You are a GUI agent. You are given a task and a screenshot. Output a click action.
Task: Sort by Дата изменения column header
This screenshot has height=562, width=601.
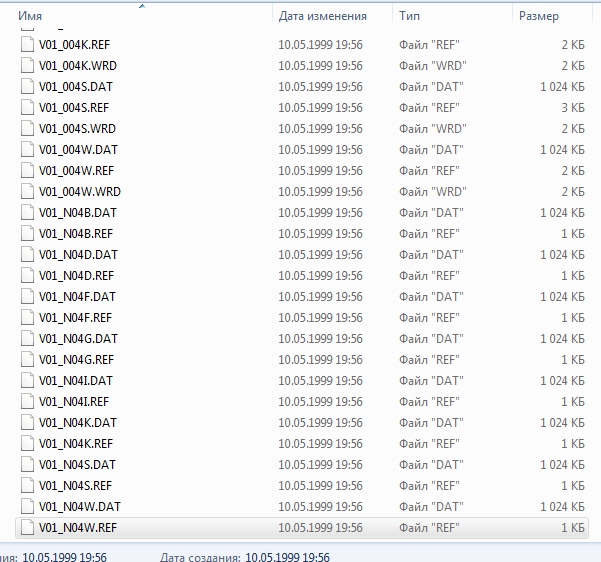322,16
